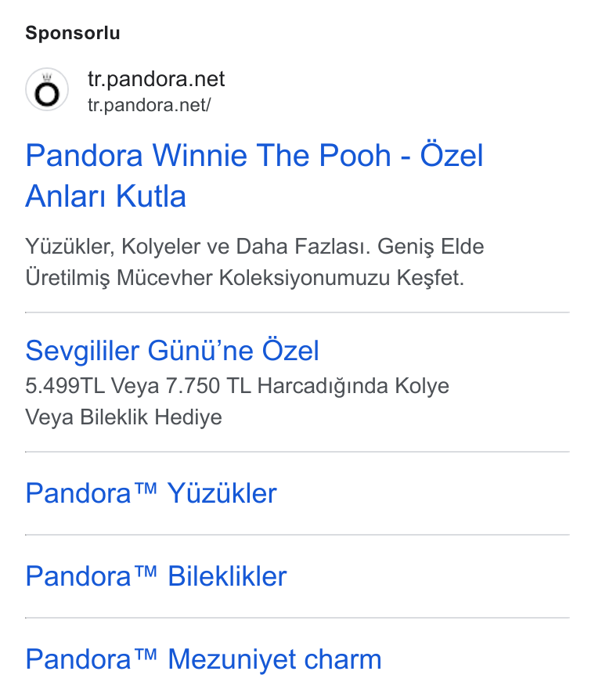Open the tr.pandora.net site name
The width and height of the screenshot is (595, 700).
pos(157,79)
